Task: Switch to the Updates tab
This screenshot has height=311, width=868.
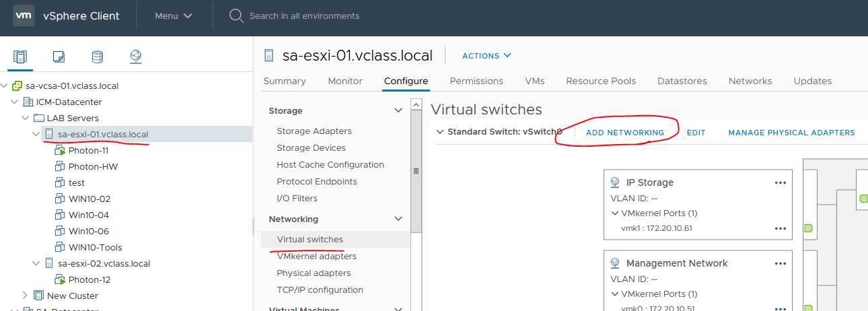Action: pos(813,81)
